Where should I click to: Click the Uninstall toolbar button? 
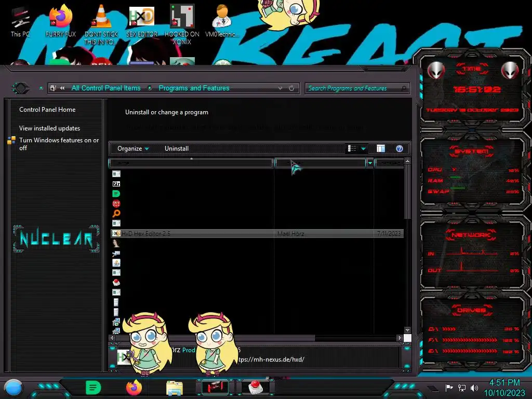pos(177,149)
